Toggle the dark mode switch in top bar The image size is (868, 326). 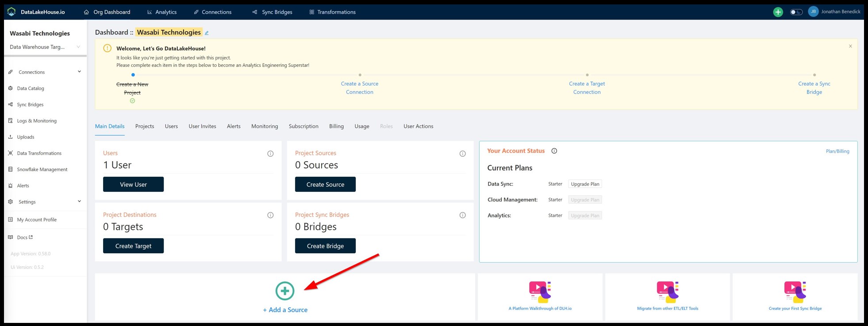point(796,12)
